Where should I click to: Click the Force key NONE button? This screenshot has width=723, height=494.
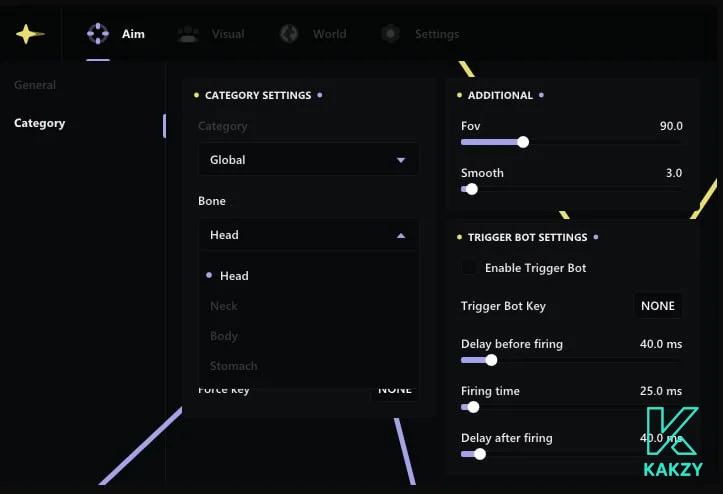[x=395, y=390]
